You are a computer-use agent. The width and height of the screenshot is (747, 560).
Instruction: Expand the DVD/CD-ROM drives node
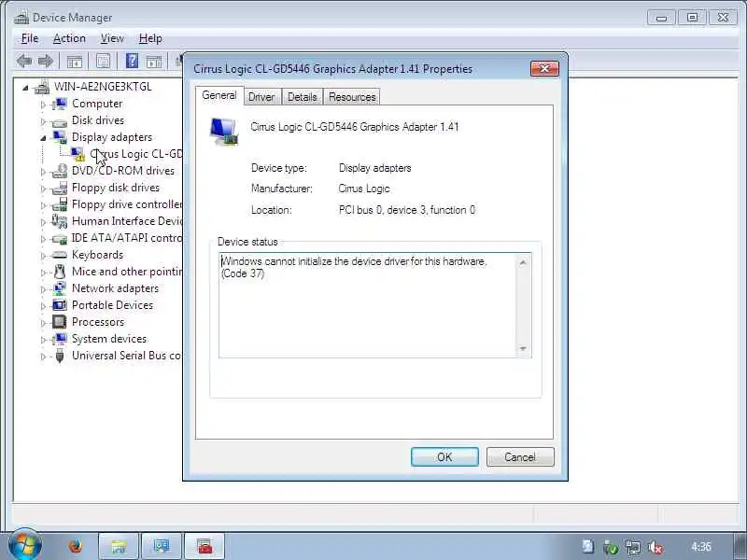tap(43, 172)
